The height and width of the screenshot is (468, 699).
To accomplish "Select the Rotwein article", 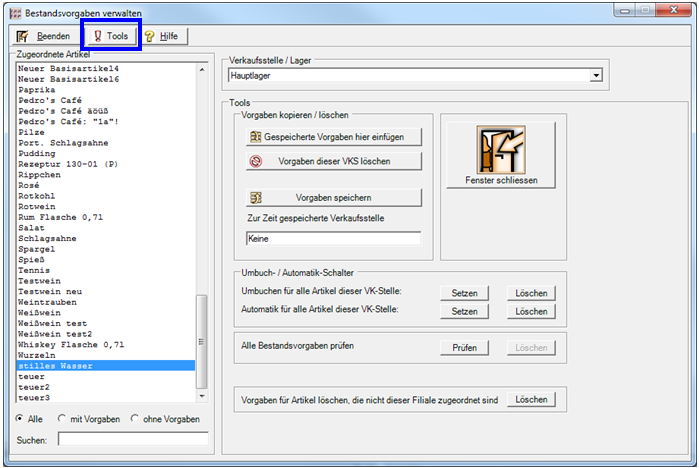I will [106, 207].
